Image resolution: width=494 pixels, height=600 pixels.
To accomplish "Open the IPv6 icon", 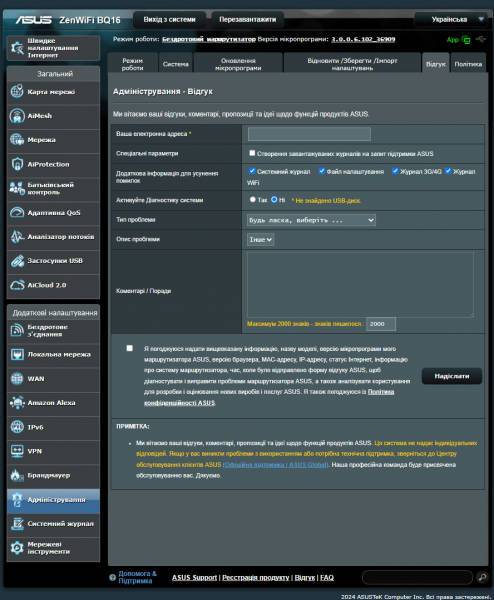I will (17, 427).
